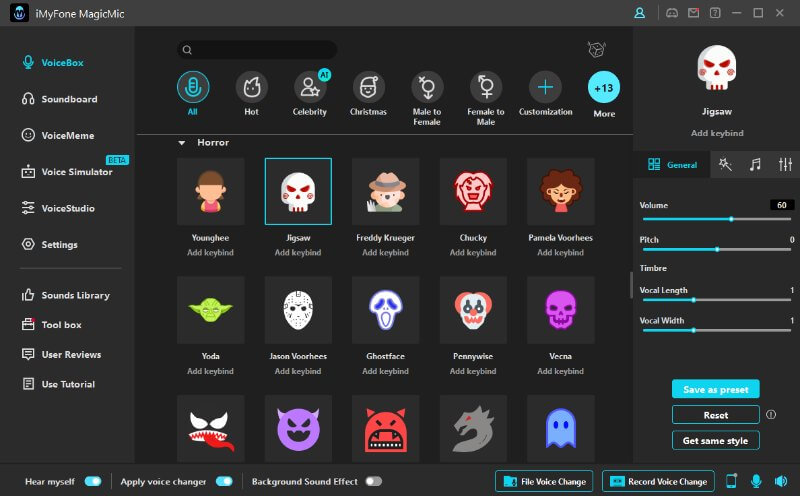
Task: Choose the Pamela Voorhees voice
Action: pyautogui.click(x=561, y=191)
